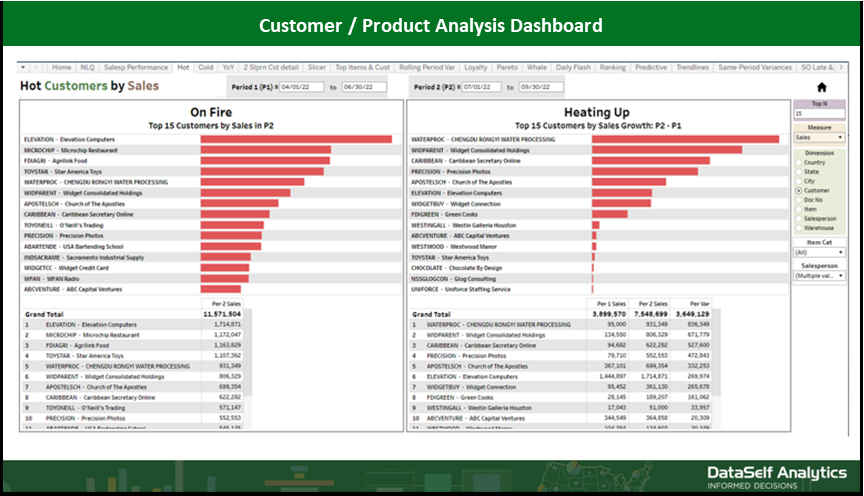
Task: Click the Top N value field
Action: click(819, 114)
